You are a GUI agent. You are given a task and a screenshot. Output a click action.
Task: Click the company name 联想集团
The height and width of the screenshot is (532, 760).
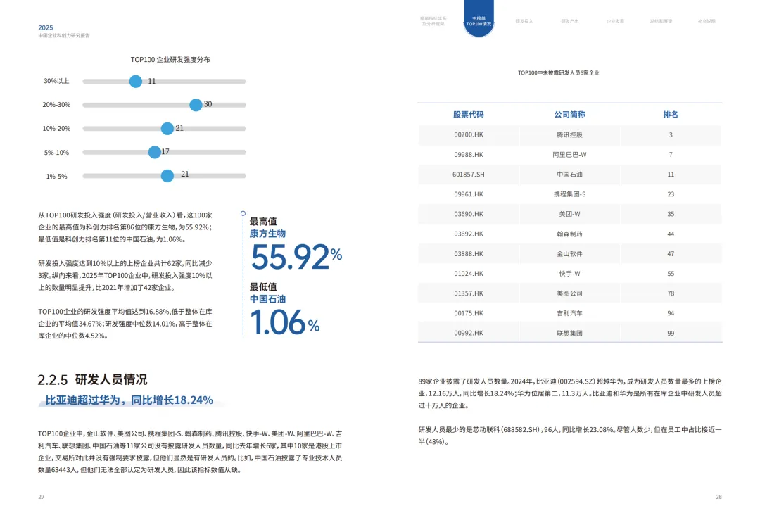pos(569,334)
